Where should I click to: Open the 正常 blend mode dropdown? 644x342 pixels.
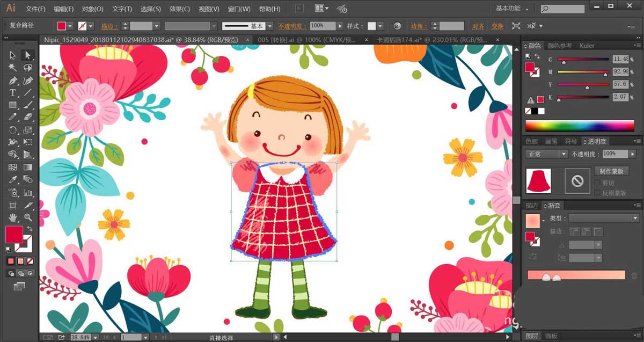[x=547, y=154]
